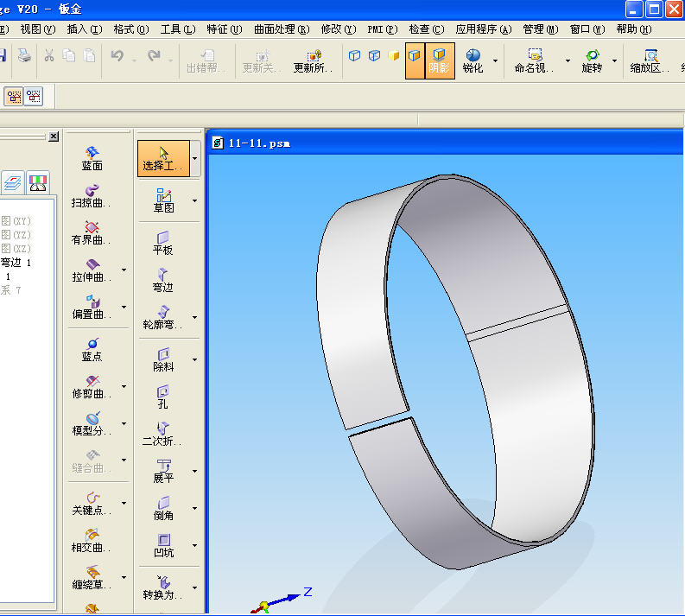Expand the 锐化 dropdown arrow
The height and width of the screenshot is (616, 685).
[496, 60]
